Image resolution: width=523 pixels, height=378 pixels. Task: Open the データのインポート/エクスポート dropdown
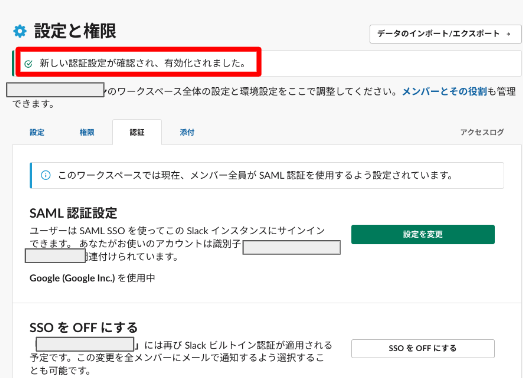point(445,34)
